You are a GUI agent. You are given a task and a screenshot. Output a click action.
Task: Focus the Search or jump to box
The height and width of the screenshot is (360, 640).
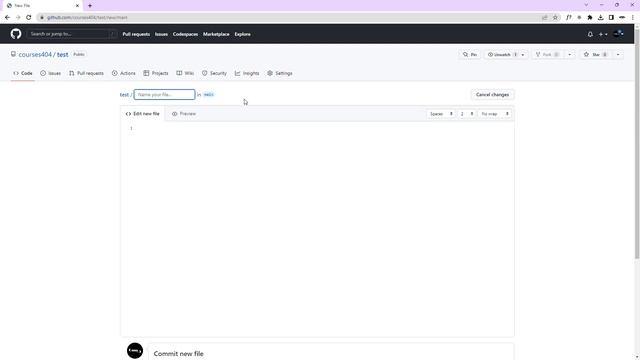pos(72,34)
